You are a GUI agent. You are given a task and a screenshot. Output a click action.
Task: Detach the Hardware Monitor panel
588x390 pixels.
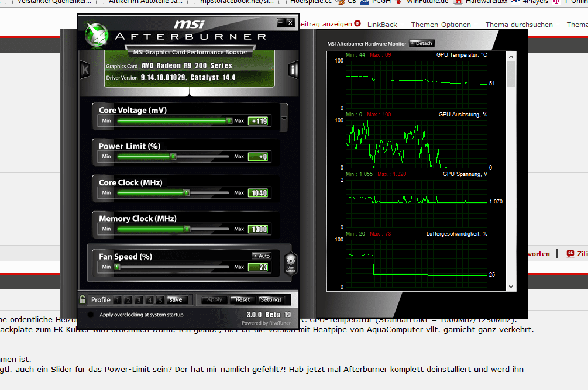point(421,43)
